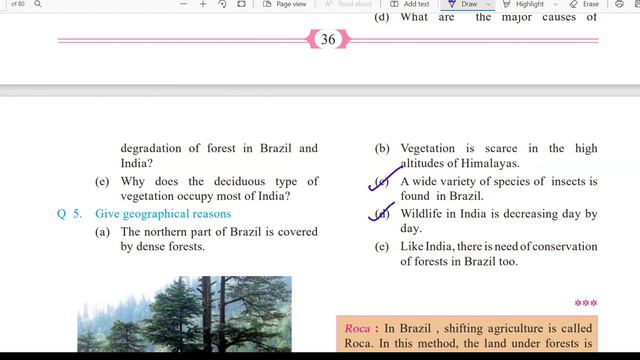Click 'vegetation occupy most of India?' text
640x360 pixels.
tap(205, 196)
